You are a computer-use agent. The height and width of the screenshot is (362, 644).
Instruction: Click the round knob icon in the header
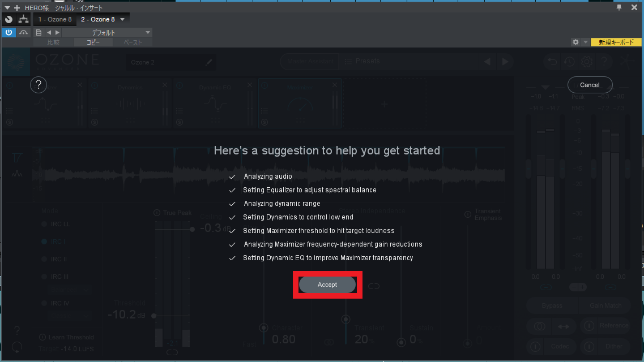point(8,19)
